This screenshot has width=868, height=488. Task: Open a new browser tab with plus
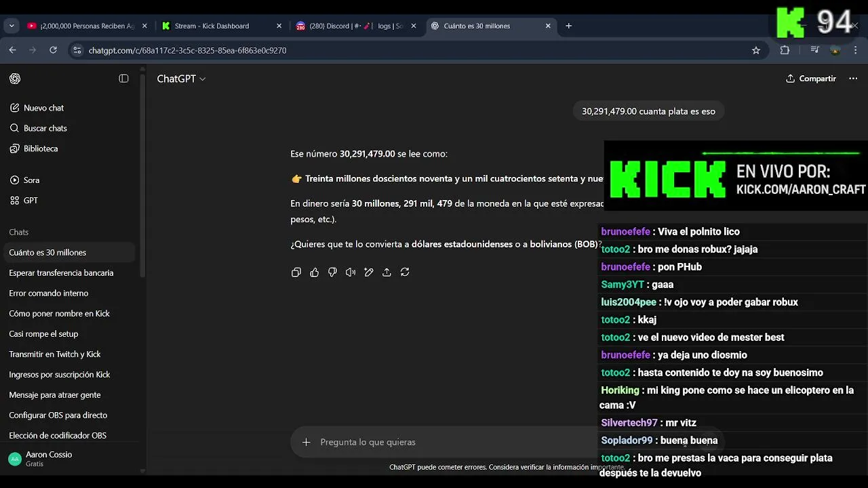pos(568,26)
